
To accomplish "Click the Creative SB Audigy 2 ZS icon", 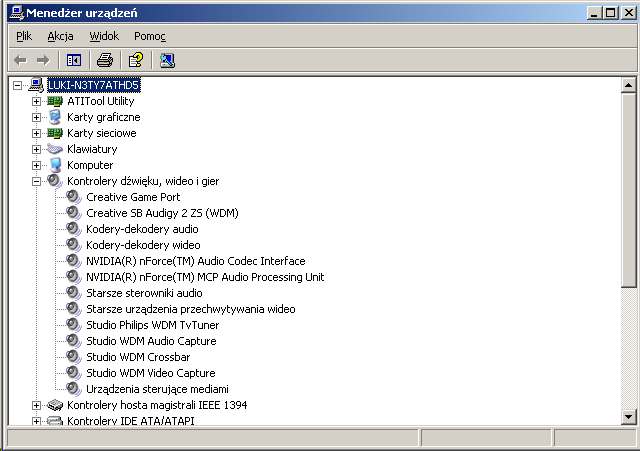I will [x=74, y=213].
